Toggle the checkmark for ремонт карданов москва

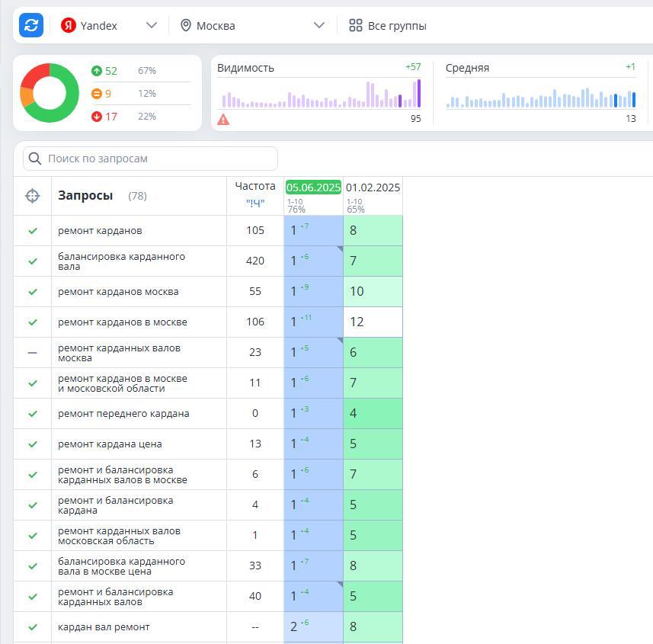coord(33,292)
